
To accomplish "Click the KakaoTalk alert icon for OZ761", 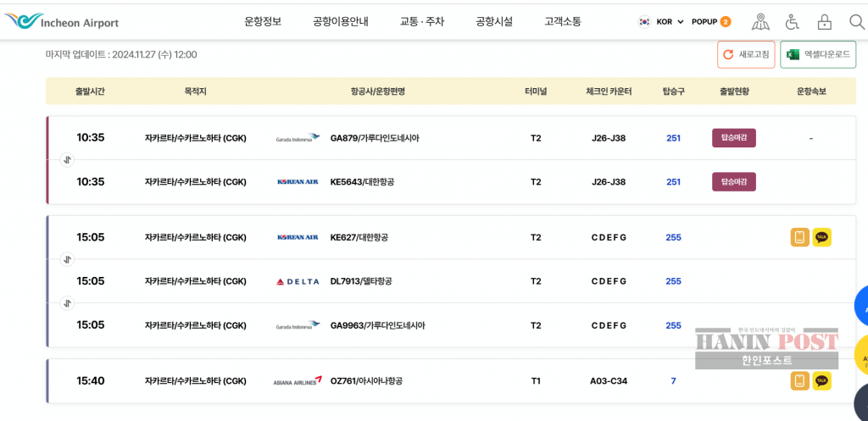I will pyautogui.click(x=821, y=381).
